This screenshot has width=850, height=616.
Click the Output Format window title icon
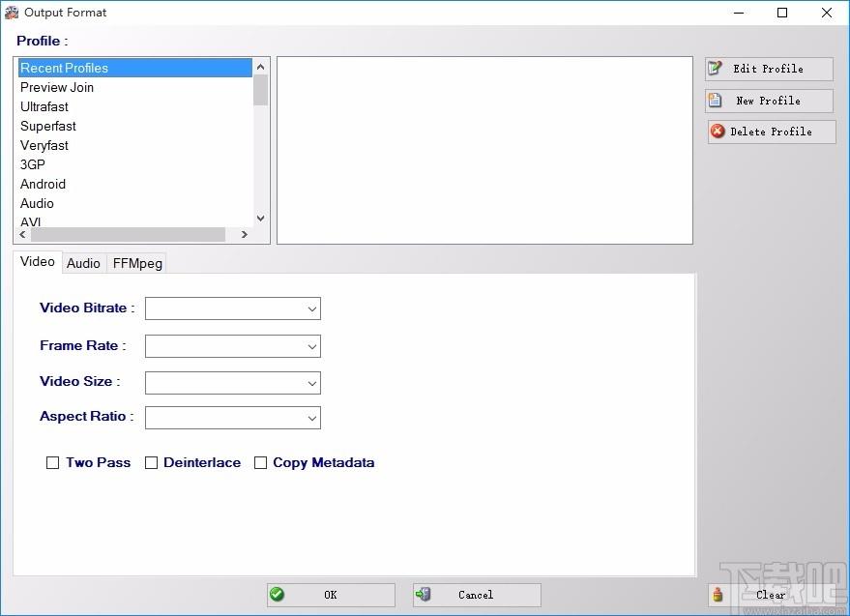pos(12,13)
